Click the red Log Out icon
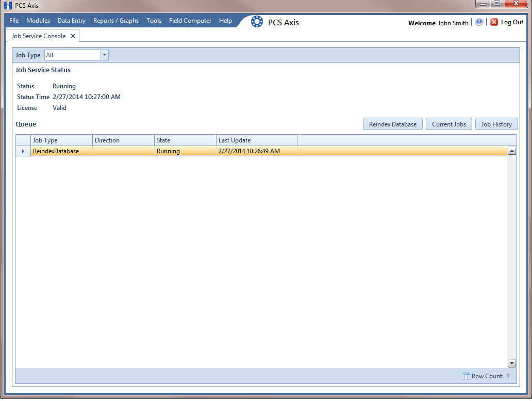Viewport: 532px width, 401px height. pyautogui.click(x=494, y=22)
